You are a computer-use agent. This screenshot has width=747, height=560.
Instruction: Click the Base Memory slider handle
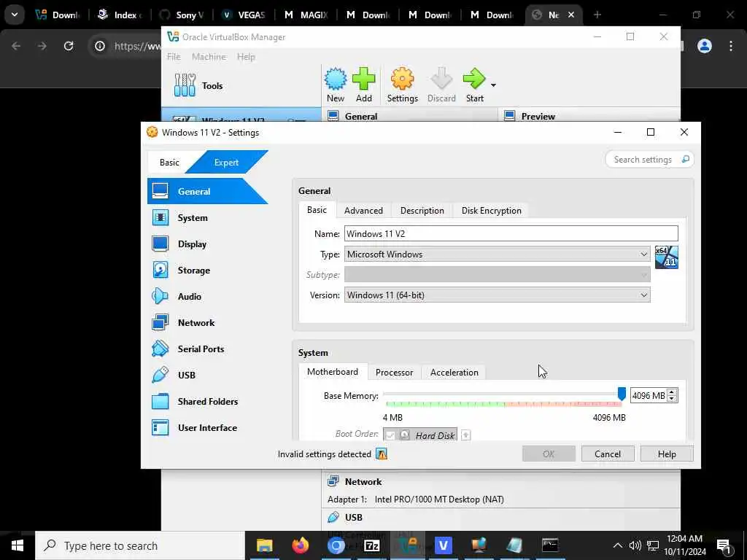(x=622, y=394)
